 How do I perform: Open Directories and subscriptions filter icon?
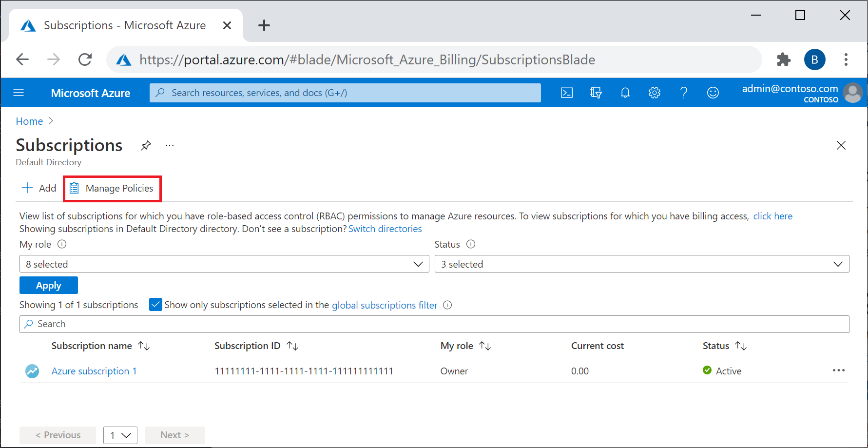(x=596, y=93)
